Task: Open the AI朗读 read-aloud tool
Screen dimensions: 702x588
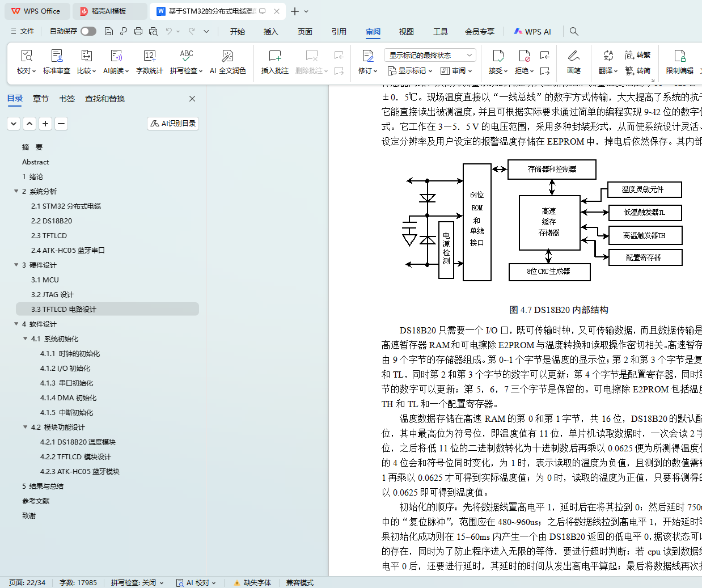Action: [116, 56]
